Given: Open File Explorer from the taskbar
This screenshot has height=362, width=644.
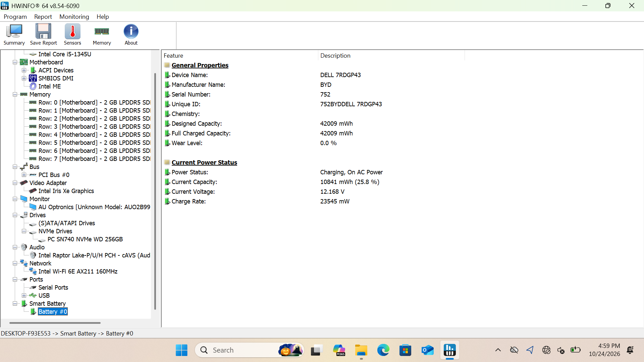Looking at the screenshot, I should click(361, 350).
